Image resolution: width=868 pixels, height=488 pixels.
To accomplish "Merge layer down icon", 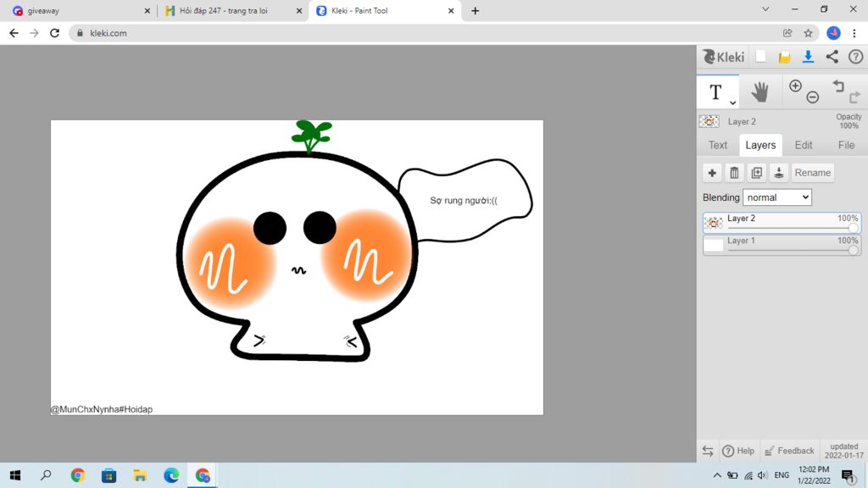I will click(x=779, y=173).
